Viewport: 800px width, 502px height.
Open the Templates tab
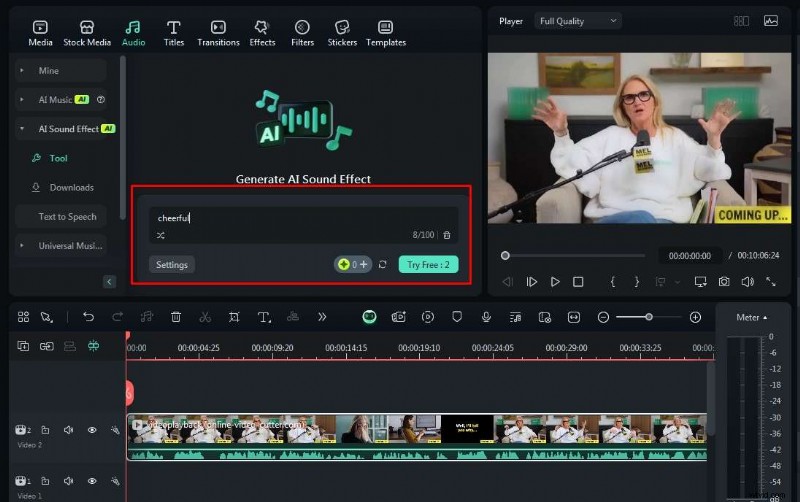[386, 34]
